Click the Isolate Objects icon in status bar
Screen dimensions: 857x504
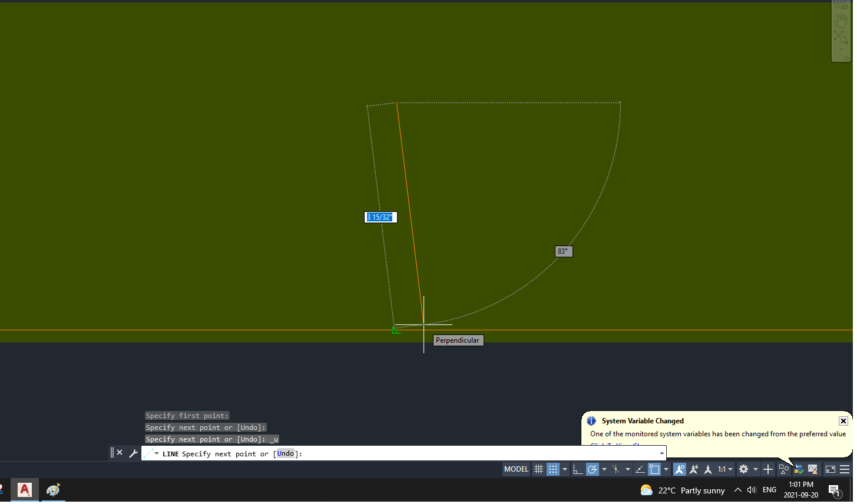point(785,469)
